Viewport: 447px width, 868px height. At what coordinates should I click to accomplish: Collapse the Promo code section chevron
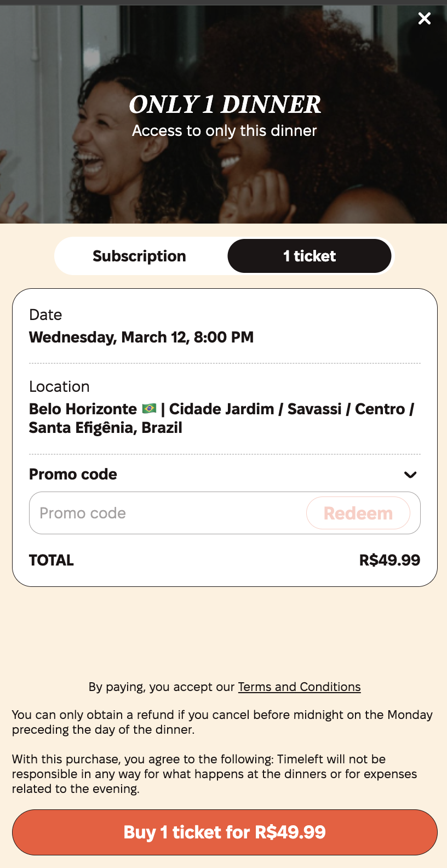(410, 475)
